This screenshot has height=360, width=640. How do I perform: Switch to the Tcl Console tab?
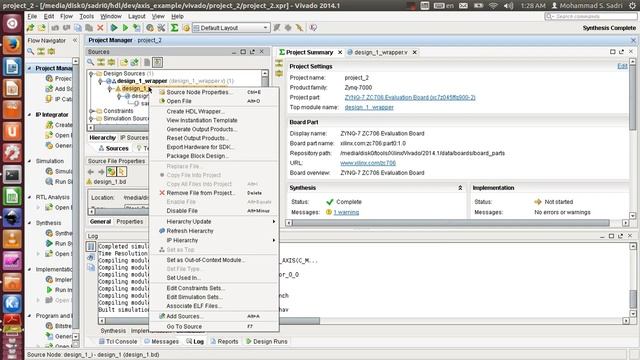(118, 341)
